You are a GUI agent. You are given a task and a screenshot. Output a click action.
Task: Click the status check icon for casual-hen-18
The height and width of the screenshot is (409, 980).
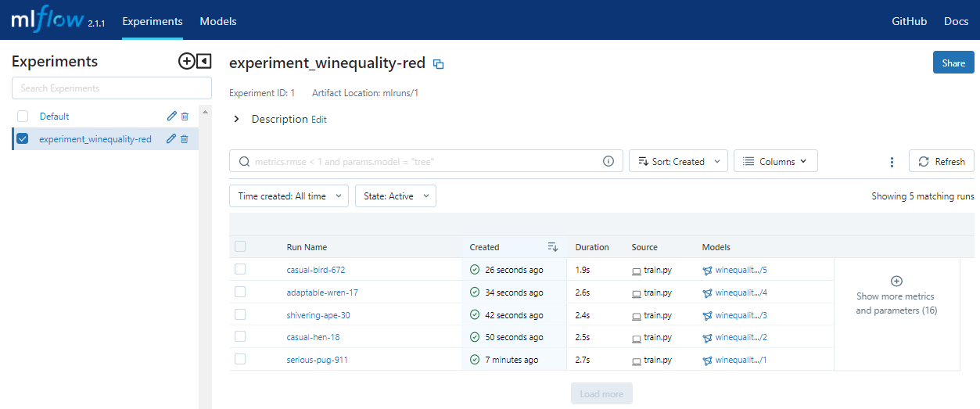[x=475, y=337]
